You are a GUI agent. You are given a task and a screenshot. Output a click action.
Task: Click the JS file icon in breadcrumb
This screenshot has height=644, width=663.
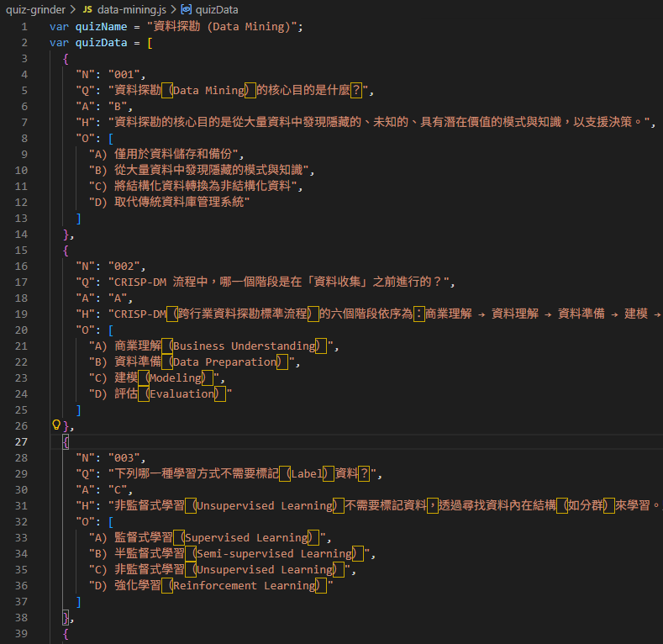[x=87, y=10]
